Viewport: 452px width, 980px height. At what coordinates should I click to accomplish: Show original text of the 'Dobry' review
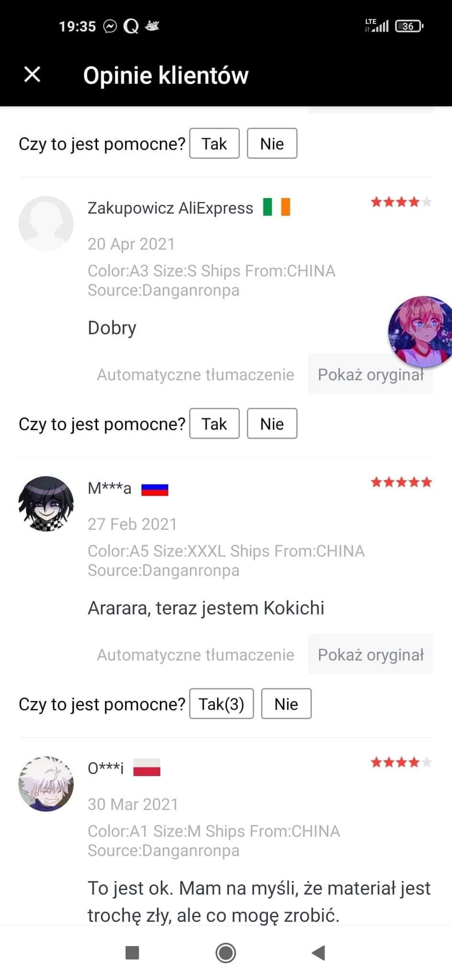371,374
